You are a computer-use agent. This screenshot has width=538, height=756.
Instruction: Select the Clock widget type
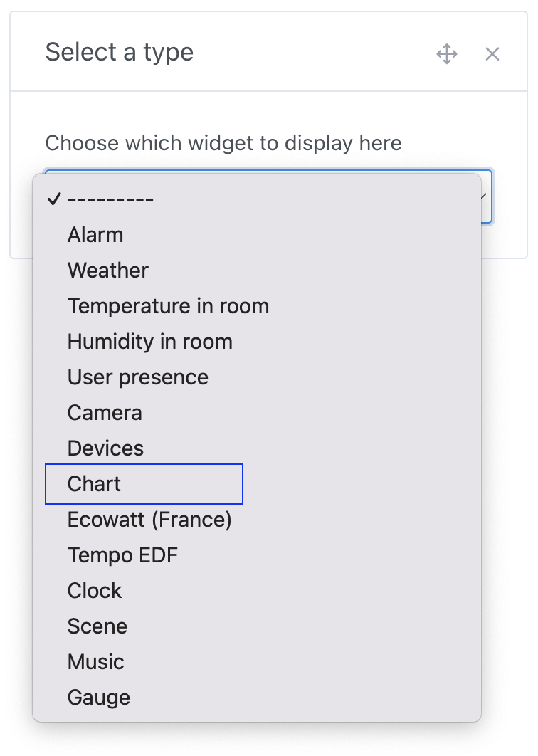pos(95,591)
